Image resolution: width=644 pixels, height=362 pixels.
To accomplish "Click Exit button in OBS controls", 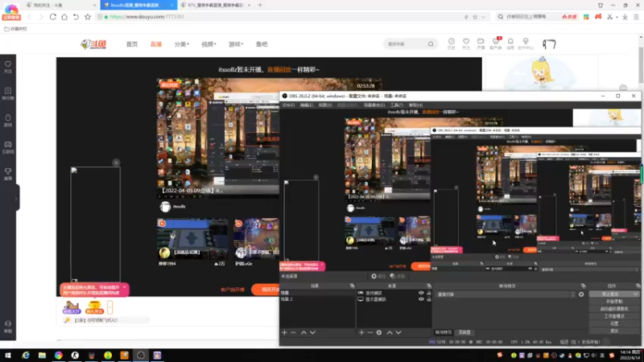I will [614, 331].
